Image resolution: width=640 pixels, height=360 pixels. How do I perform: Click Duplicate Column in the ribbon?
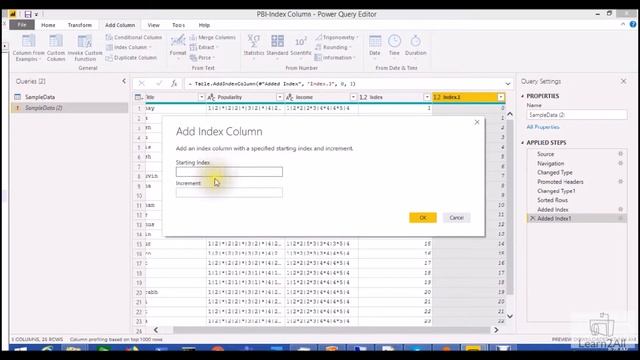pos(131,58)
